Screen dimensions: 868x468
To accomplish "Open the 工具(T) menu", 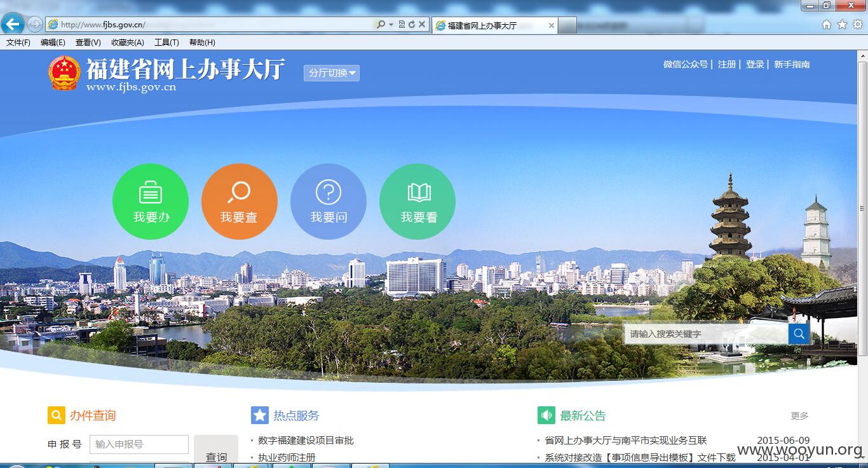I will coord(166,43).
